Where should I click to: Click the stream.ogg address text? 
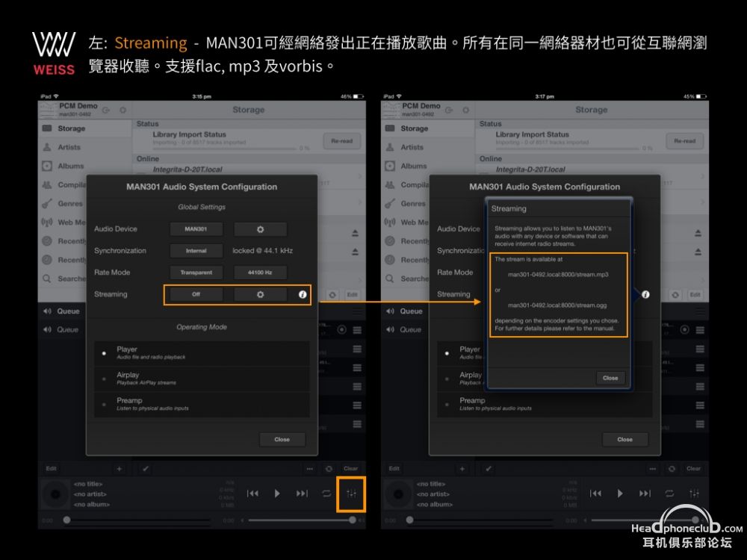coord(557,305)
